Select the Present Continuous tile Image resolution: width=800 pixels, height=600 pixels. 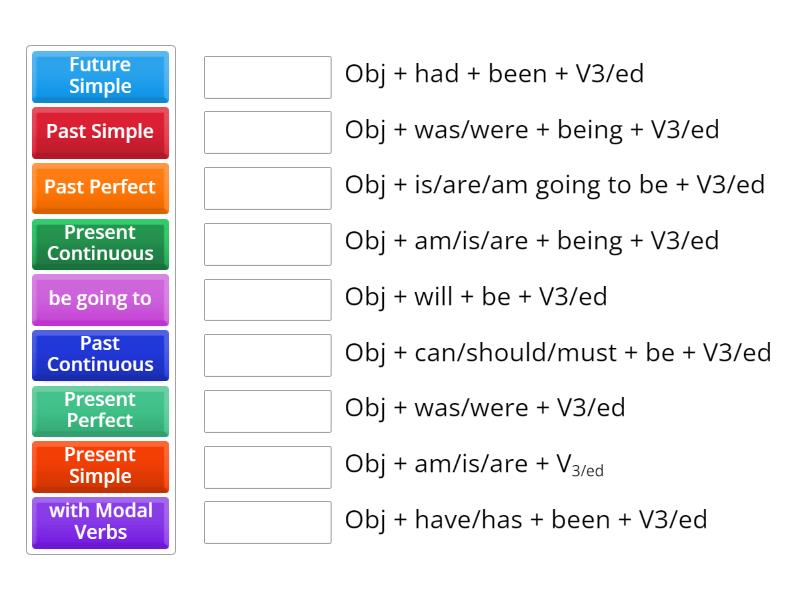pyautogui.click(x=99, y=243)
